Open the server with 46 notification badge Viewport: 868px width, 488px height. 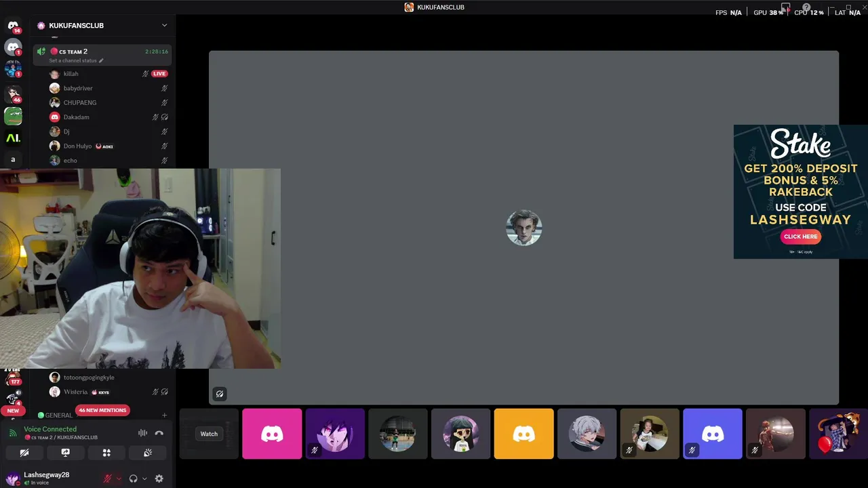click(x=13, y=94)
